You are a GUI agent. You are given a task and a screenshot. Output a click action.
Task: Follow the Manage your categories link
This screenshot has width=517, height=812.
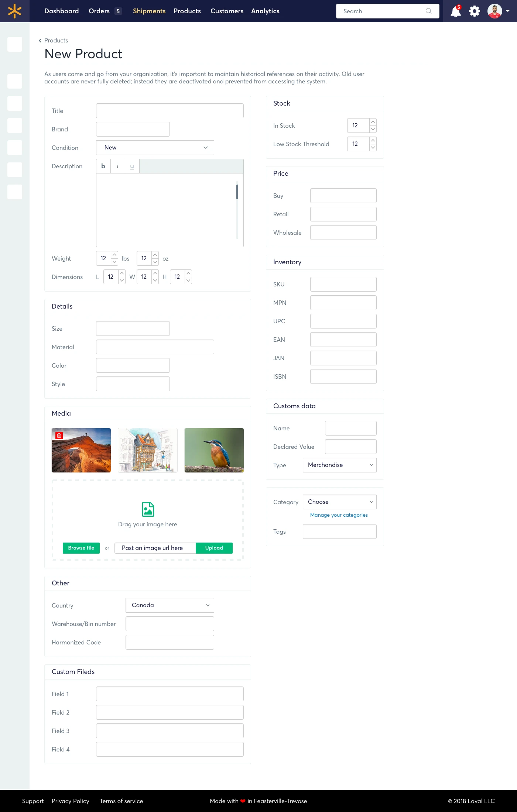(339, 515)
